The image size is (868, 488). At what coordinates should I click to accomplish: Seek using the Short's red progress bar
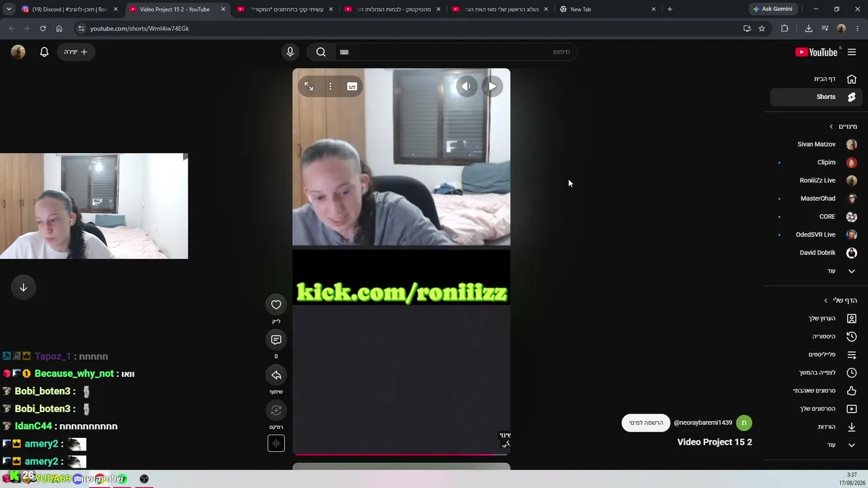tap(401, 454)
